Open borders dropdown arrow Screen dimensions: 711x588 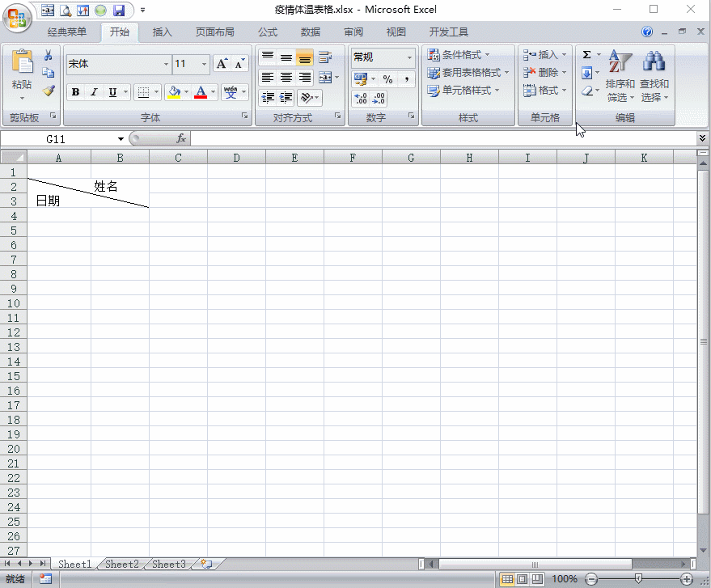(156, 92)
